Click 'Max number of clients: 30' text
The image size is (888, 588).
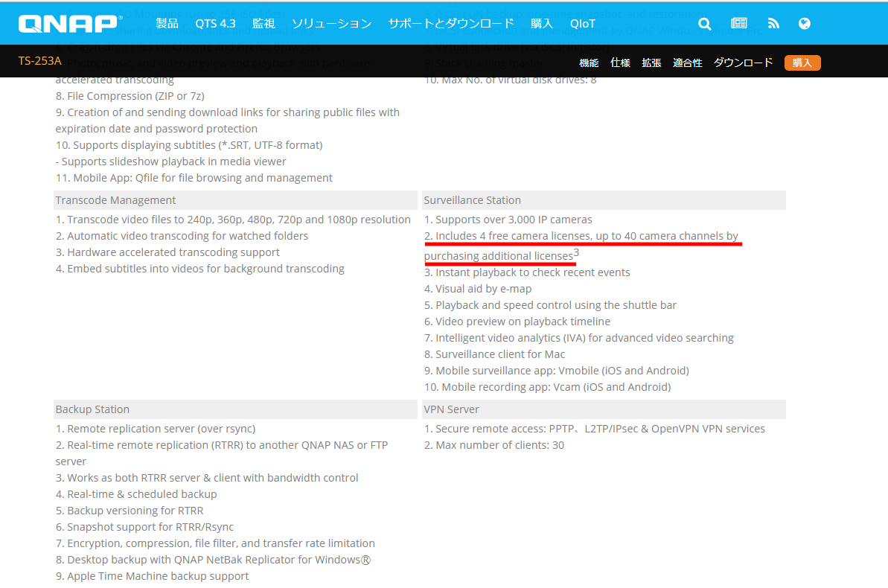click(493, 445)
